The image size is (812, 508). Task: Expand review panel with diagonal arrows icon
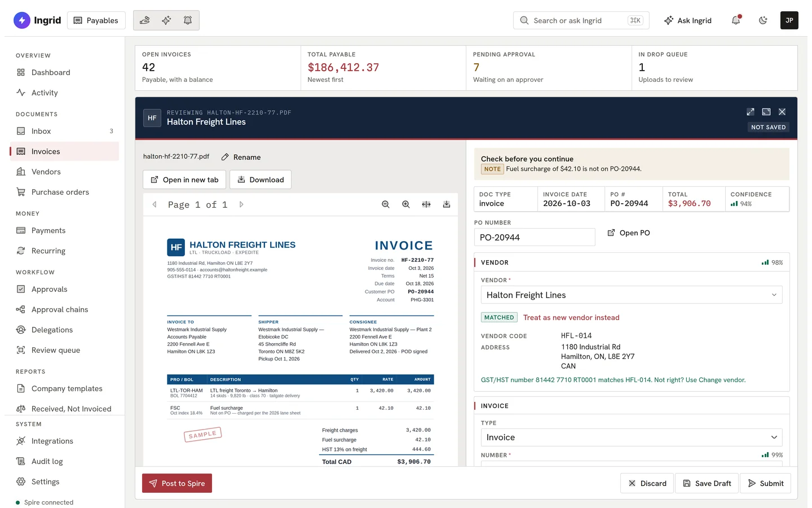coord(751,112)
